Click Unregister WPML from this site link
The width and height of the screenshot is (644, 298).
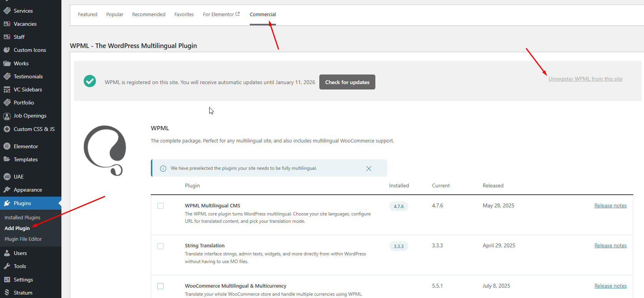[586, 79]
